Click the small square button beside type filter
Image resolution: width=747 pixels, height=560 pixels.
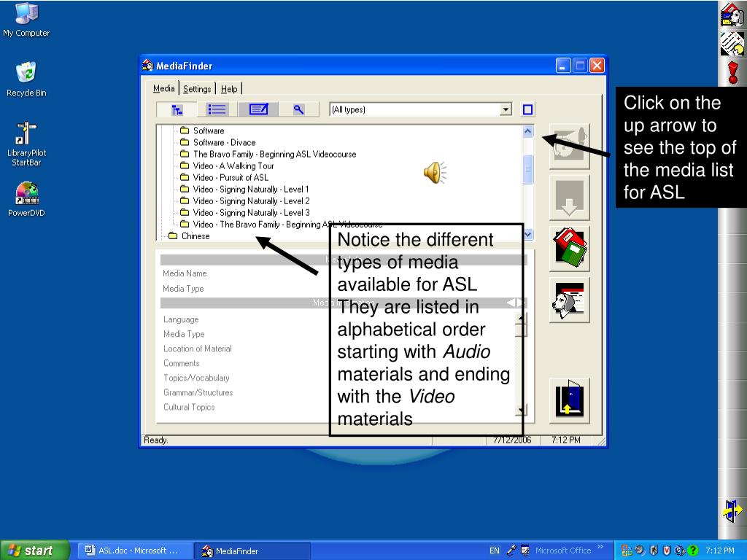point(527,110)
